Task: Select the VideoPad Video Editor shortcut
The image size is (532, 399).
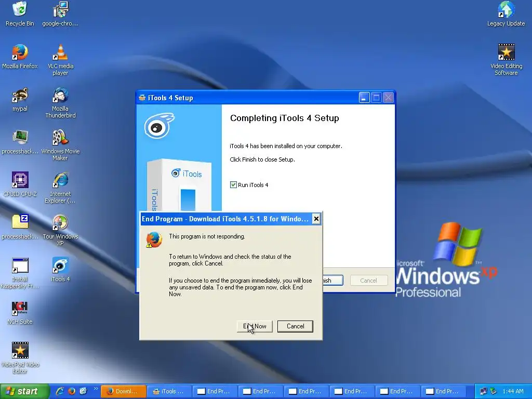Action: click(20, 358)
